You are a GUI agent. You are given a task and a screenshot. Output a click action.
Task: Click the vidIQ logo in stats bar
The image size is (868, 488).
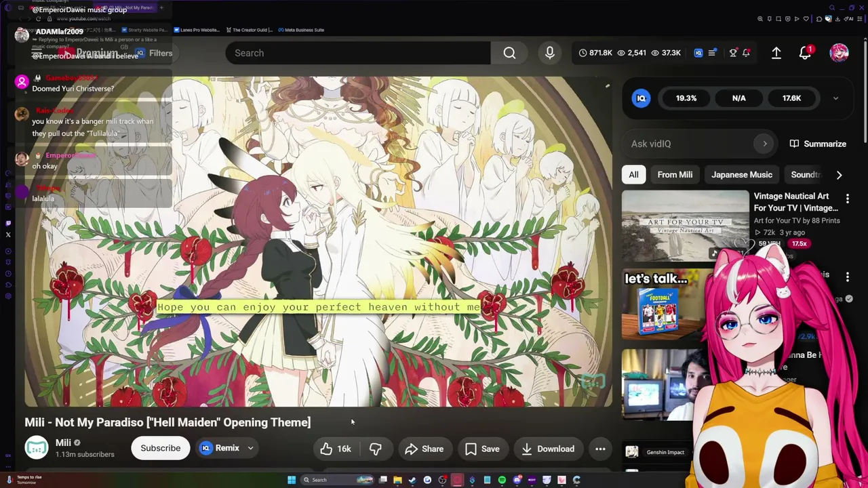click(698, 53)
